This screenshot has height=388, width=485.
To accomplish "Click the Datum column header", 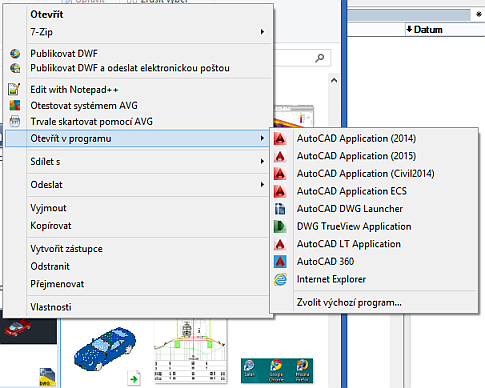I will pyautogui.click(x=445, y=30).
